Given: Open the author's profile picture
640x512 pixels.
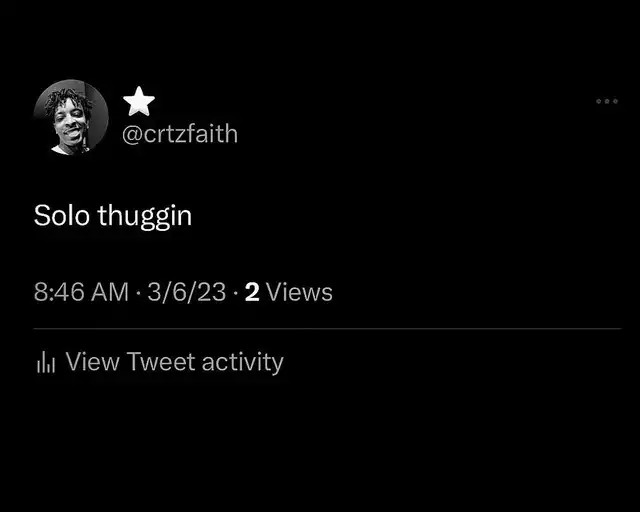Looking at the screenshot, I should tap(71, 117).
